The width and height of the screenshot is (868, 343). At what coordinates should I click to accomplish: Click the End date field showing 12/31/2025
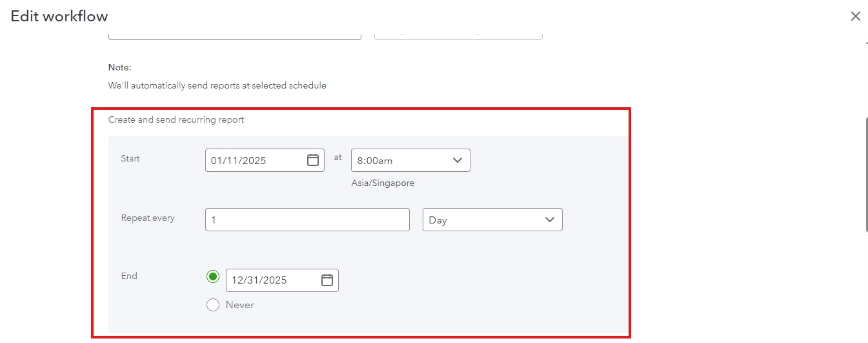pos(282,280)
